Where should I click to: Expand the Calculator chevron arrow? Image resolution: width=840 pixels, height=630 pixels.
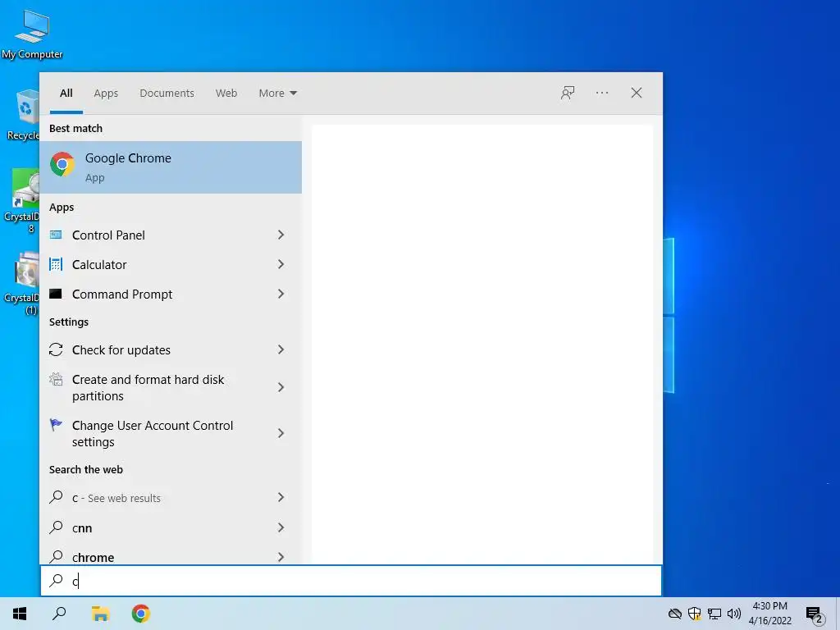coord(281,264)
